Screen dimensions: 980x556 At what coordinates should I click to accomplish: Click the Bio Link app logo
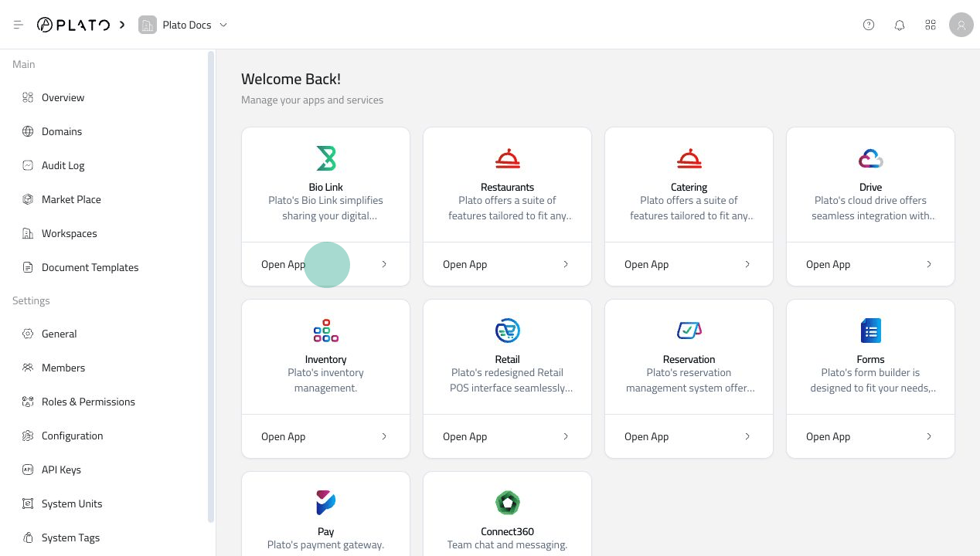(326, 158)
